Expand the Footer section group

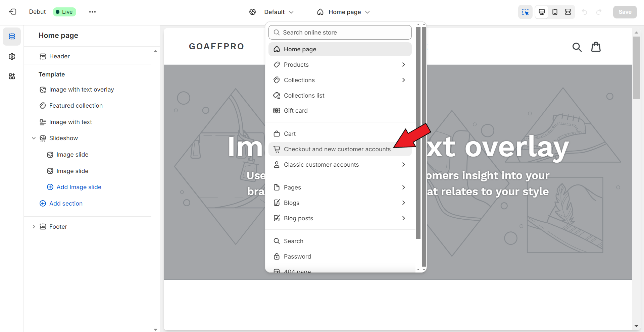point(34,227)
